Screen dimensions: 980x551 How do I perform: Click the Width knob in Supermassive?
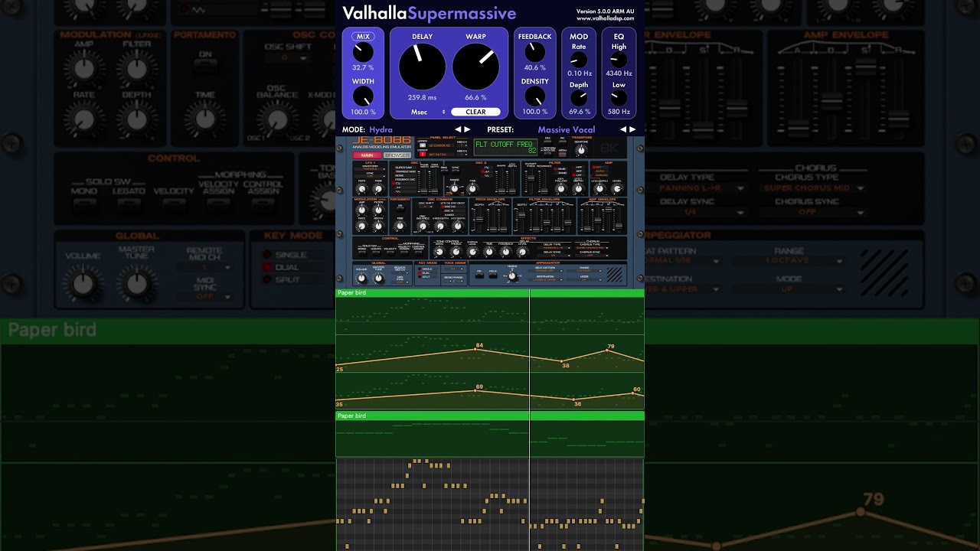point(363,96)
